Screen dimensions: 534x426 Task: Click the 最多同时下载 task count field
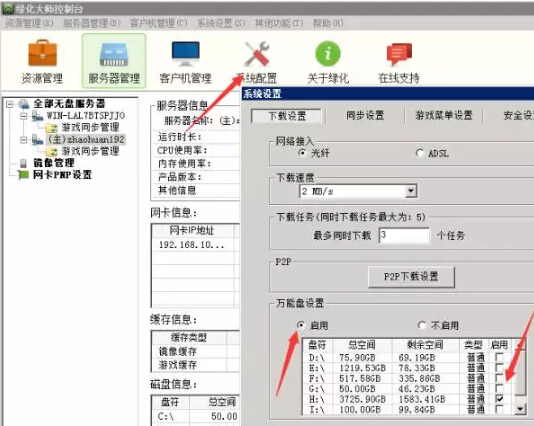pos(404,235)
